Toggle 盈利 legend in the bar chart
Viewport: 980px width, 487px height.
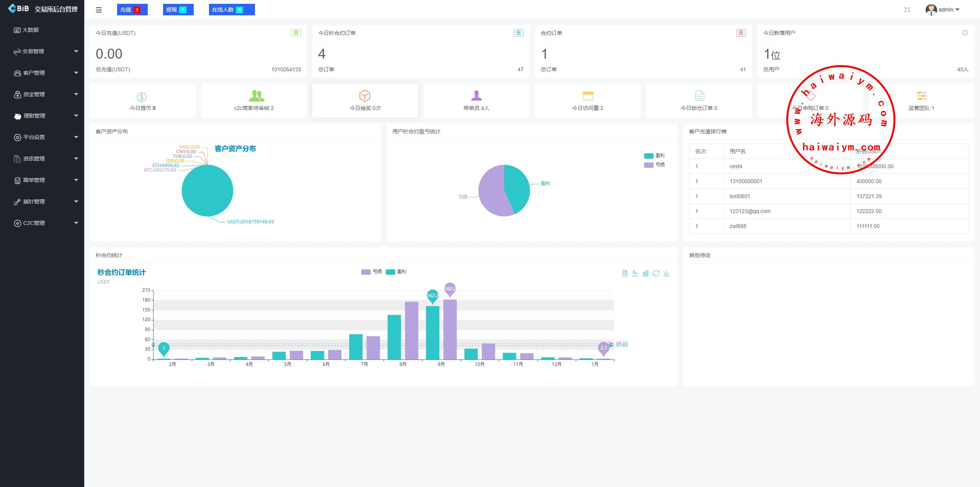[396, 272]
